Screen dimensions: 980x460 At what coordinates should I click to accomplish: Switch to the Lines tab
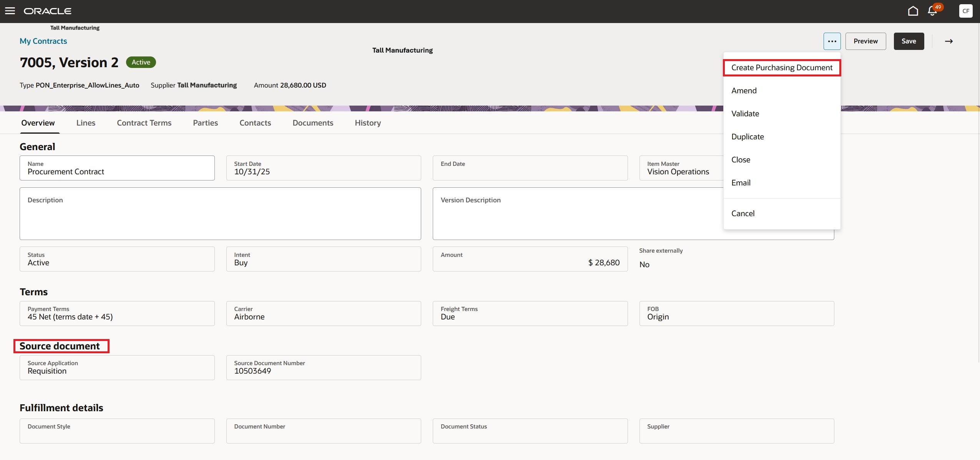click(x=86, y=123)
